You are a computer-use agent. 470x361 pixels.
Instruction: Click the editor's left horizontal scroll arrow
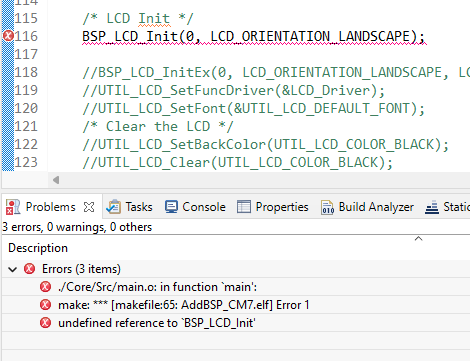click(56, 180)
